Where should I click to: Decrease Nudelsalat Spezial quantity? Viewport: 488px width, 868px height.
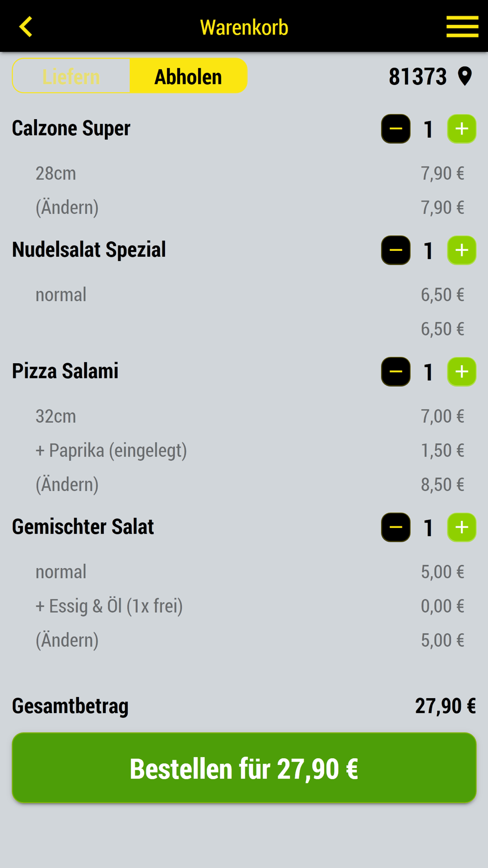[x=396, y=250]
